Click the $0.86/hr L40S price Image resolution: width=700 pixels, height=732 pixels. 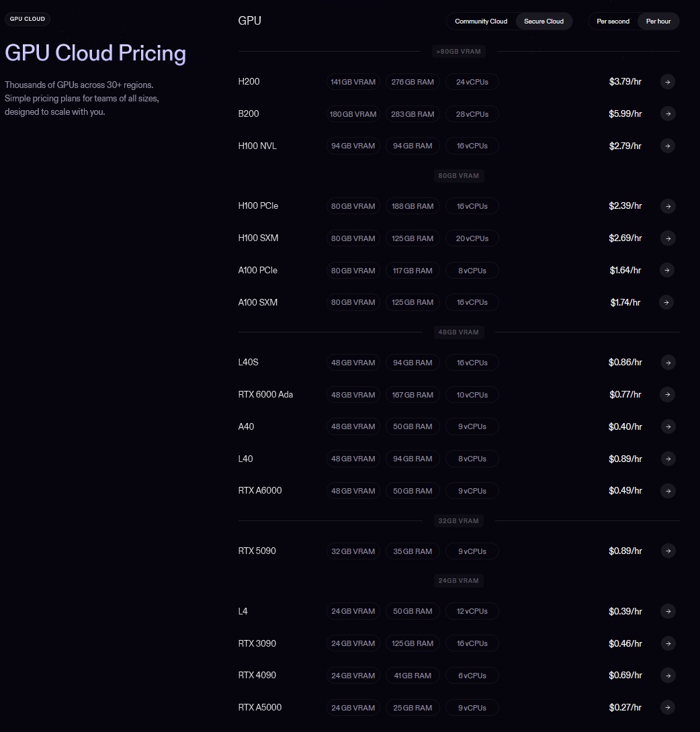click(x=625, y=362)
